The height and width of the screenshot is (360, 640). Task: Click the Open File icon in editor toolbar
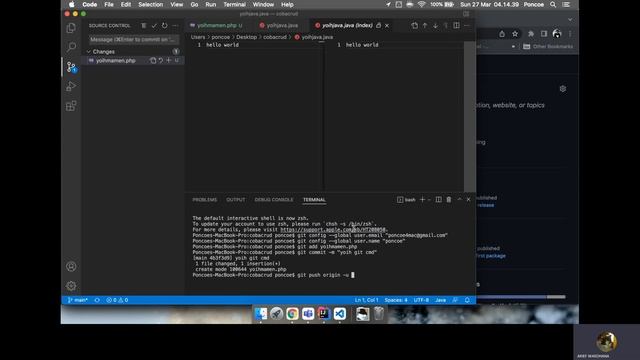(x=414, y=25)
